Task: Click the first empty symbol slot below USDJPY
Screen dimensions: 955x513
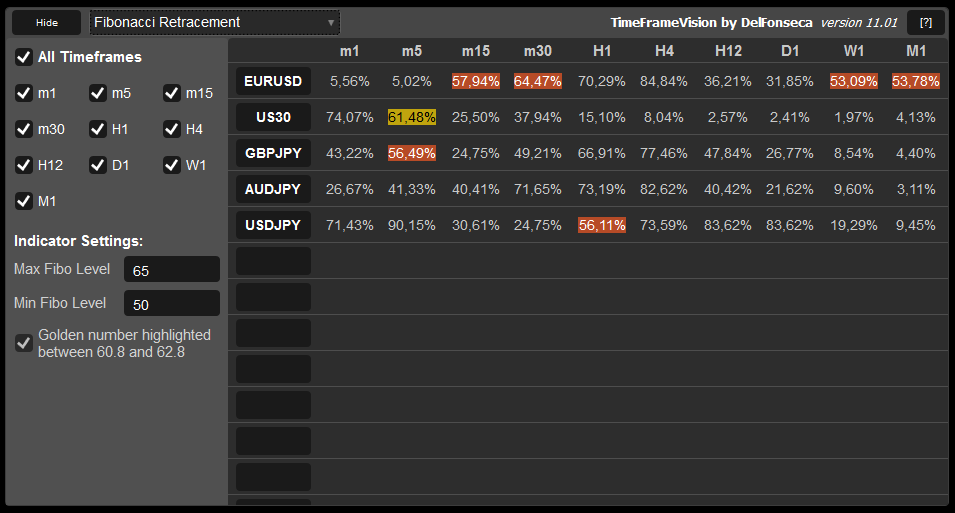Action: coord(273,261)
